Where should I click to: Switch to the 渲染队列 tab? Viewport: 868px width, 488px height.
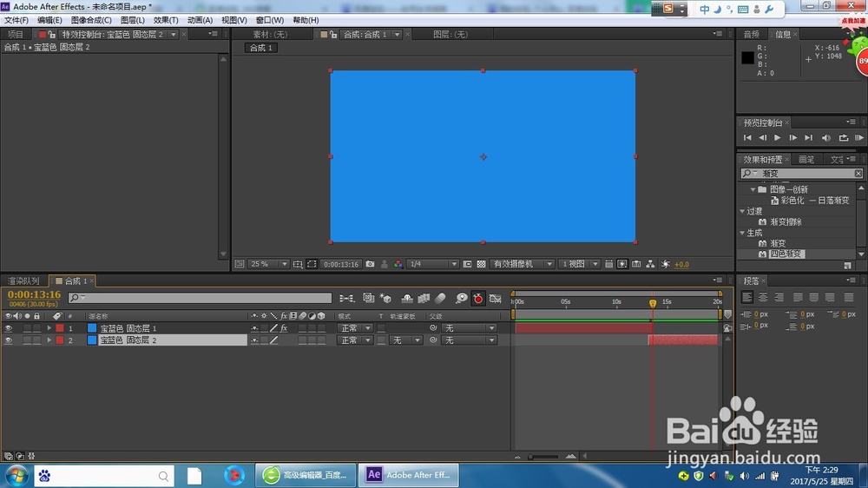pos(23,280)
